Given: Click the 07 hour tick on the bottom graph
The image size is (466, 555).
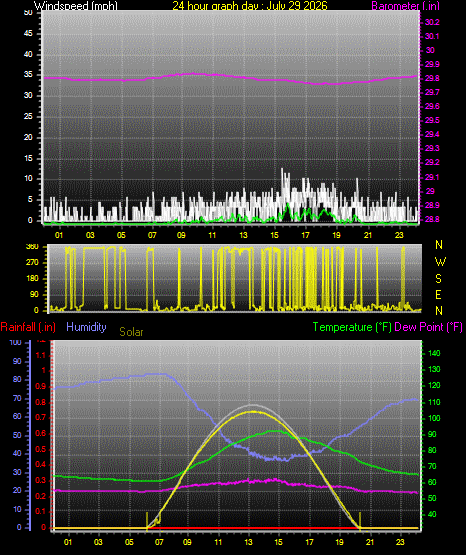Looking at the screenshot, I should pos(159,542).
